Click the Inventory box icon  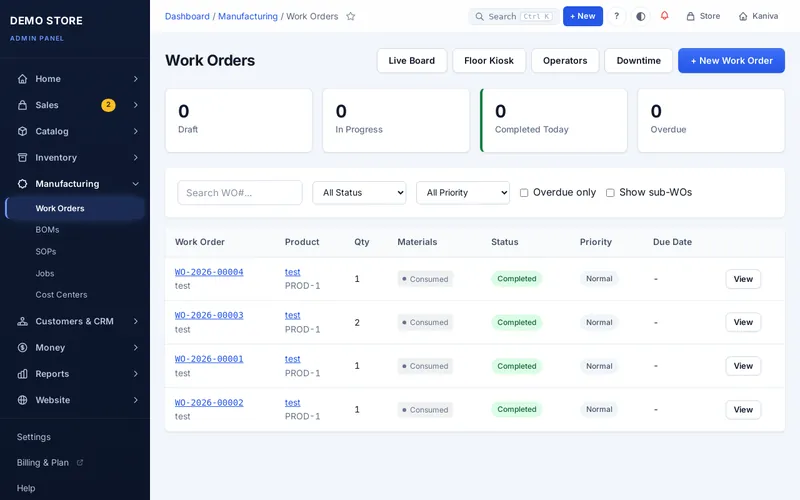pyautogui.click(x=22, y=158)
